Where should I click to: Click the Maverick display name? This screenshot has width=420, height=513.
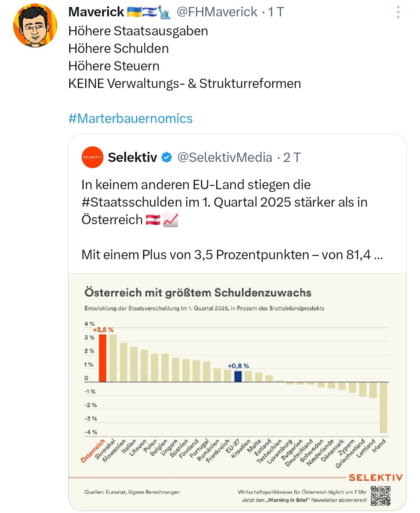(x=96, y=12)
